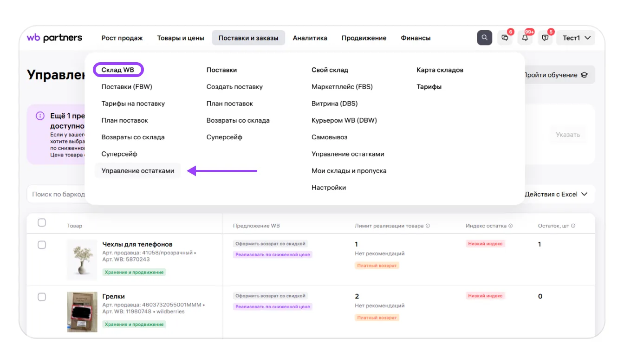Open the Действия с Excel dropdown
This screenshot has width=624, height=364.
556,194
